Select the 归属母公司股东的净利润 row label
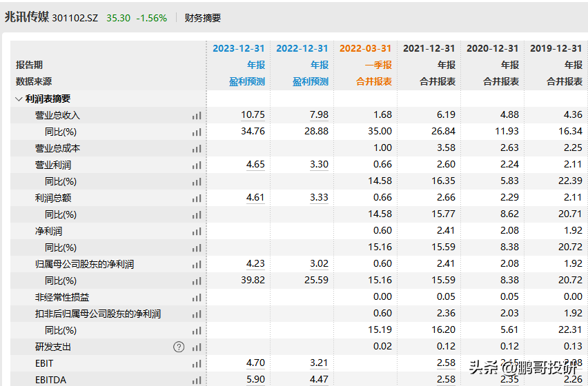The image size is (588, 386). coord(84,264)
